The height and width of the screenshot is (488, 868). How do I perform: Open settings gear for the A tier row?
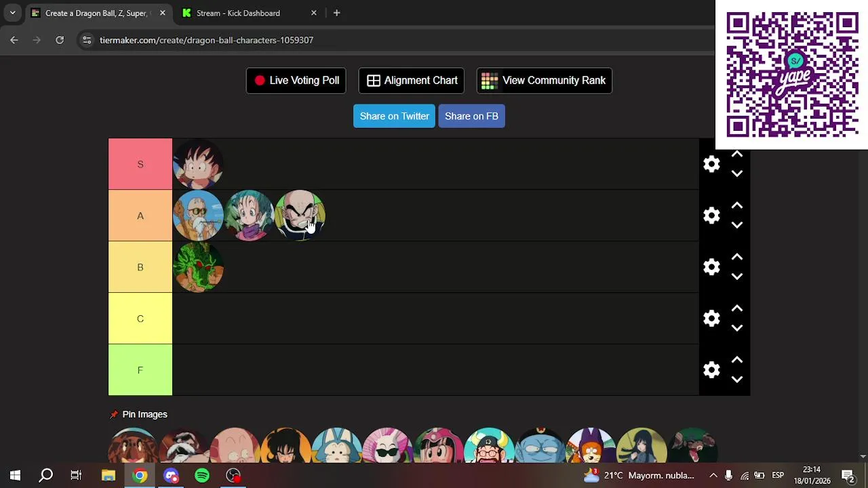(711, 216)
